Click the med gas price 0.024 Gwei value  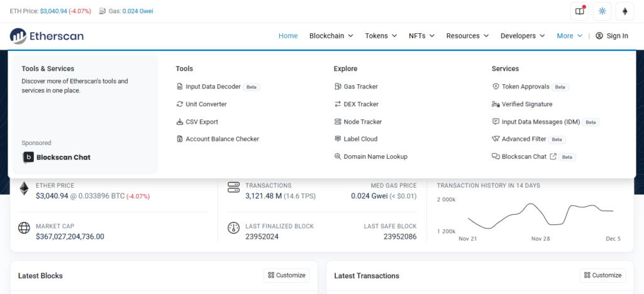click(x=369, y=196)
